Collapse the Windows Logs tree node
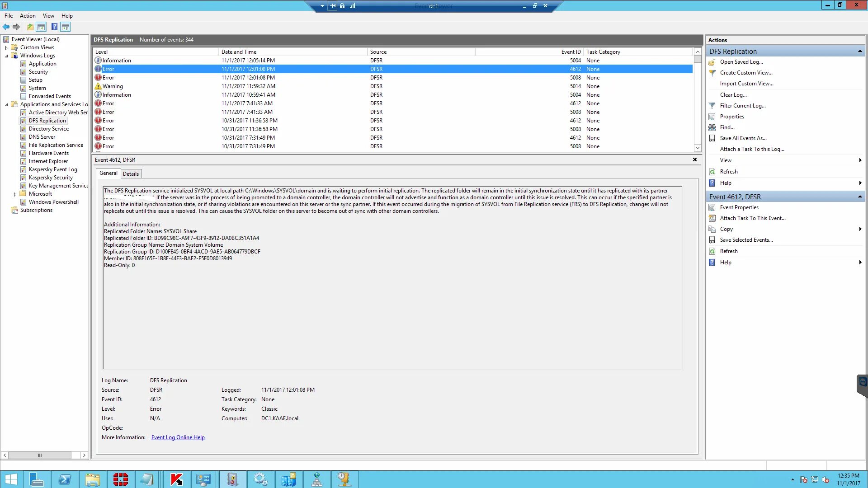 [x=6, y=56]
